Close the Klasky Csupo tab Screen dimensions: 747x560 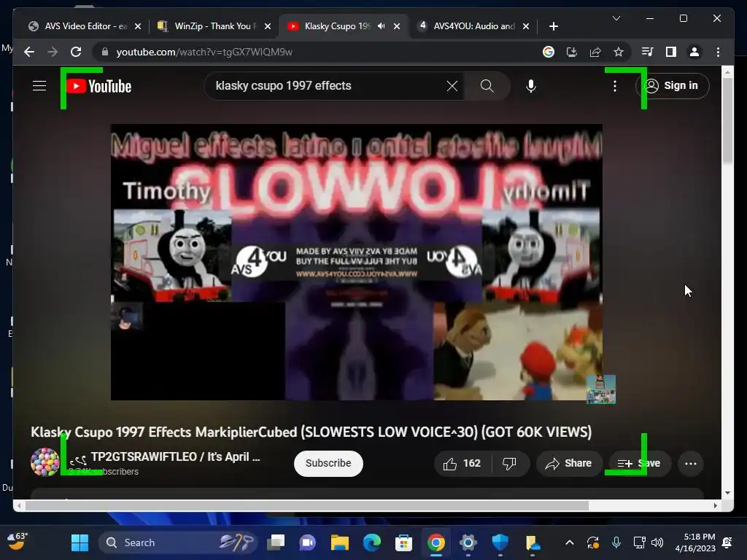[397, 26]
